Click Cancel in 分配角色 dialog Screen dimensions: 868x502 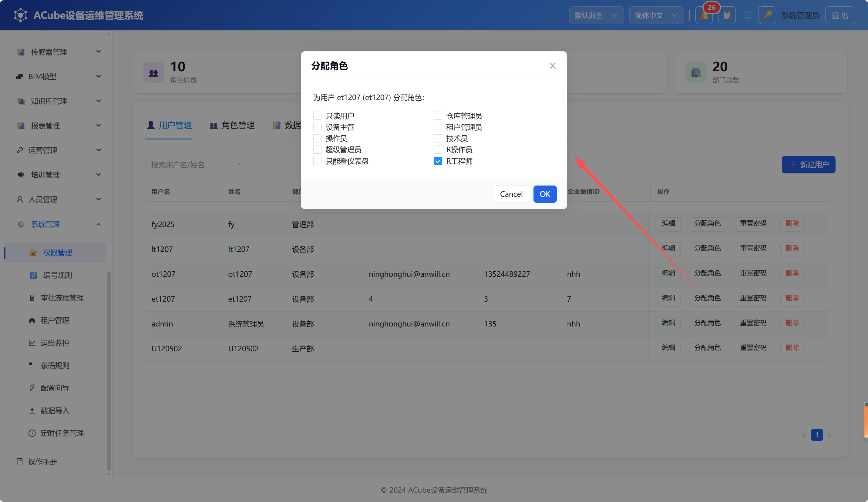(511, 194)
